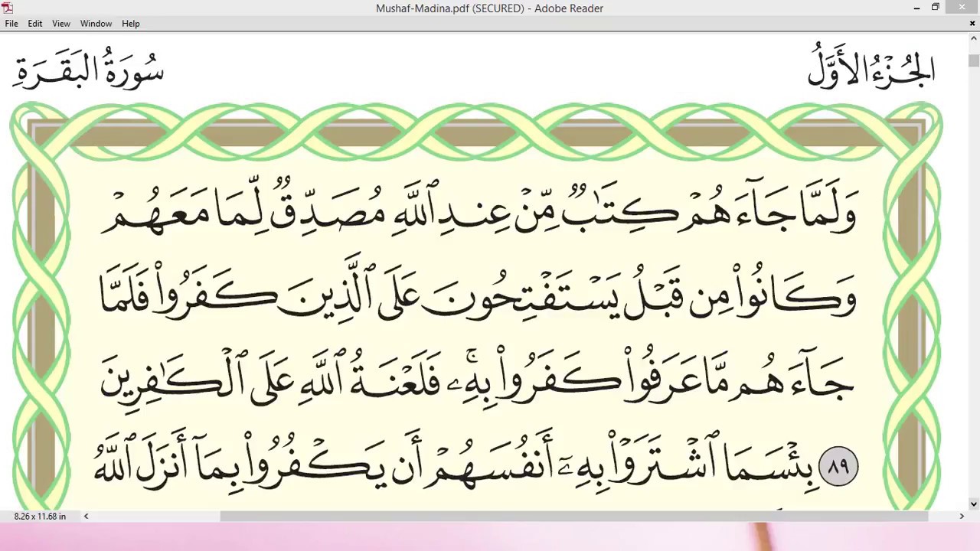Image resolution: width=980 pixels, height=551 pixels.
Task: Click the verse number 89 marker
Action: 838,466
